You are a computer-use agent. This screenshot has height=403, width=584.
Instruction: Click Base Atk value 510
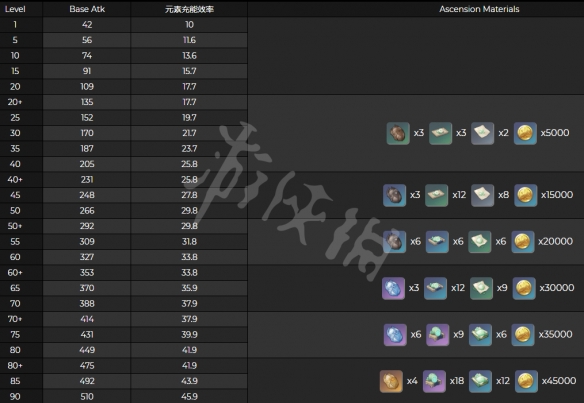pos(87,396)
